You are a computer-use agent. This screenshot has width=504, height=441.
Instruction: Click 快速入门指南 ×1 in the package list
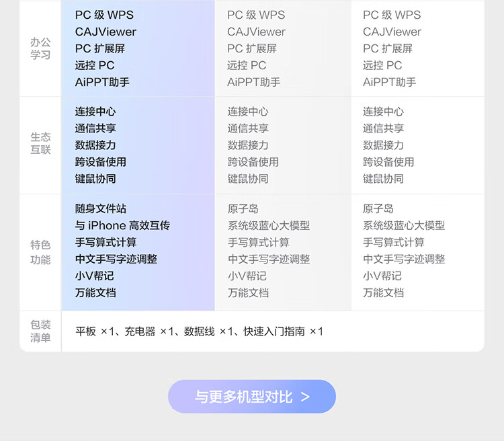coord(283,331)
